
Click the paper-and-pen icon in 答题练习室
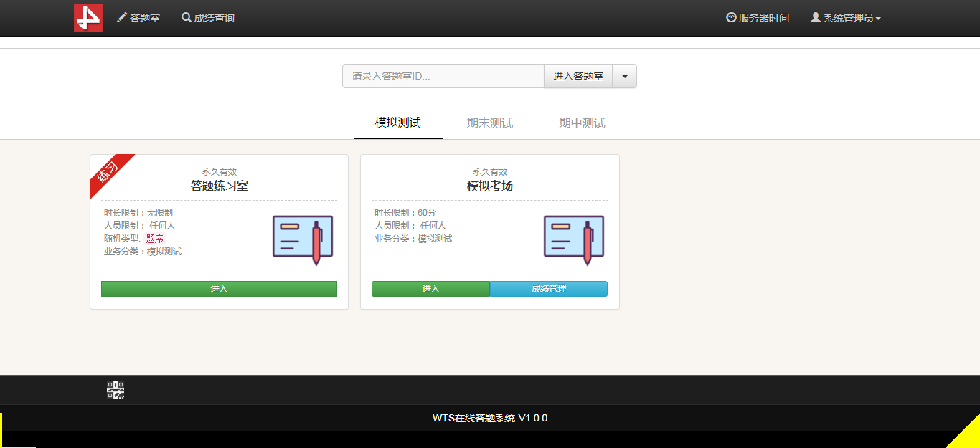(302, 239)
